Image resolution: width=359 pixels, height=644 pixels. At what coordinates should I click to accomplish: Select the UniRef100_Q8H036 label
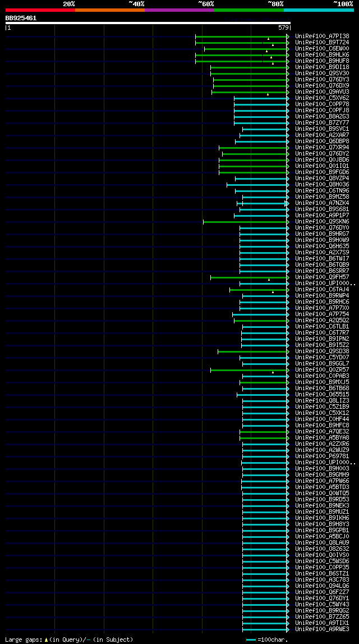point(322,185)
